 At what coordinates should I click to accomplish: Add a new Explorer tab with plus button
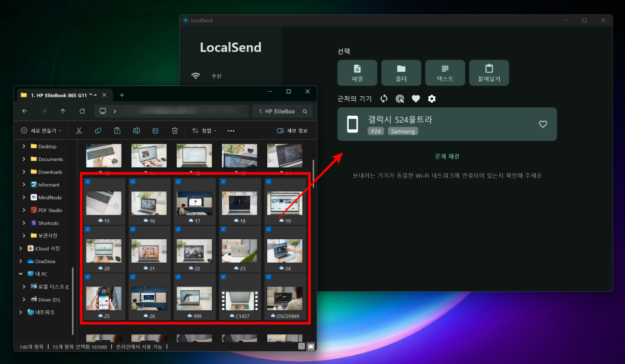122,95
